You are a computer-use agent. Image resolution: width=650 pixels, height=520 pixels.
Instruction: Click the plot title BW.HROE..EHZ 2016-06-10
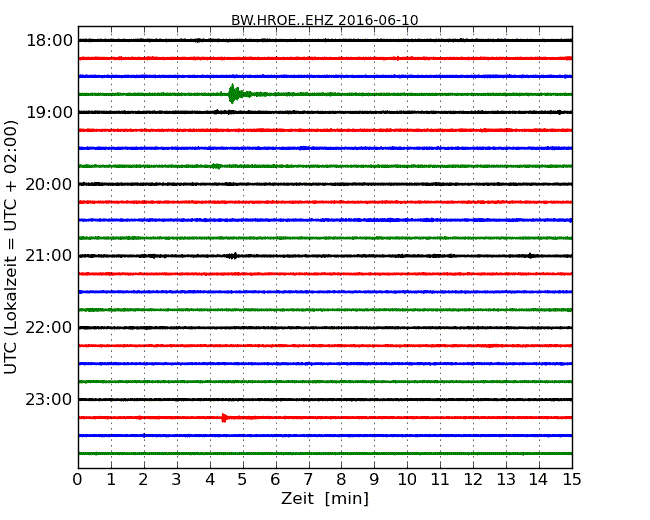(325, 20)
